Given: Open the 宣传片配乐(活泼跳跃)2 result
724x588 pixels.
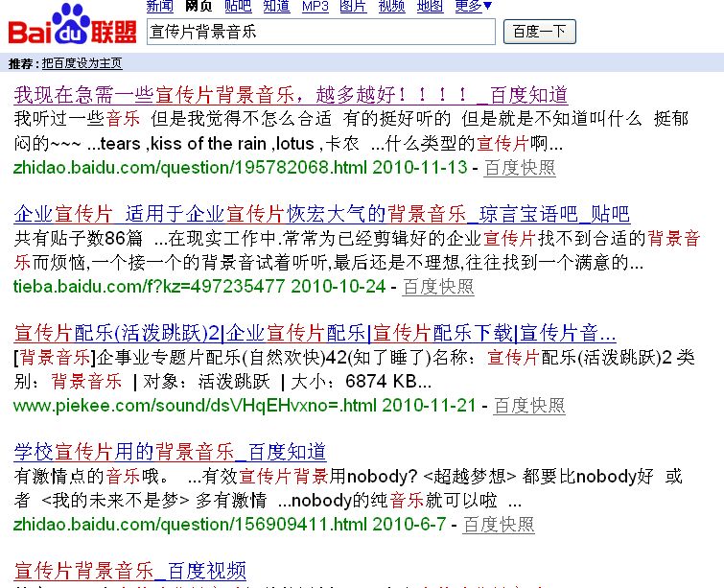Looking at the screenshot, I should coord(315,333).
